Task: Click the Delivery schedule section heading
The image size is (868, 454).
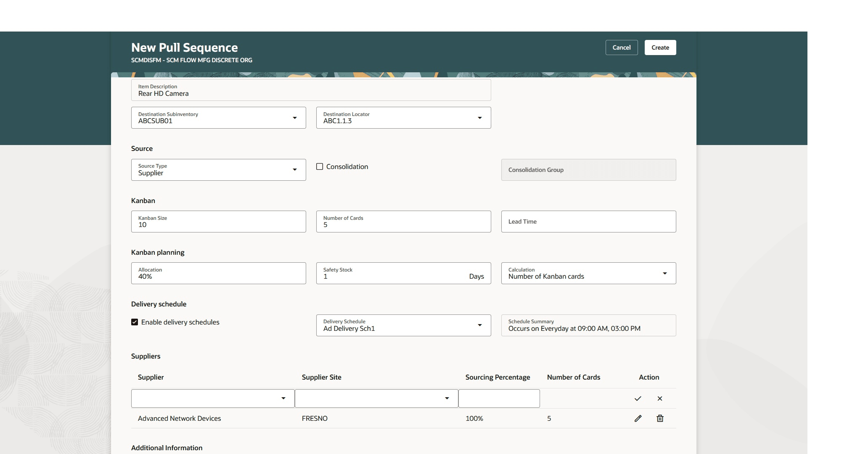Action: (x=159, y=304)
